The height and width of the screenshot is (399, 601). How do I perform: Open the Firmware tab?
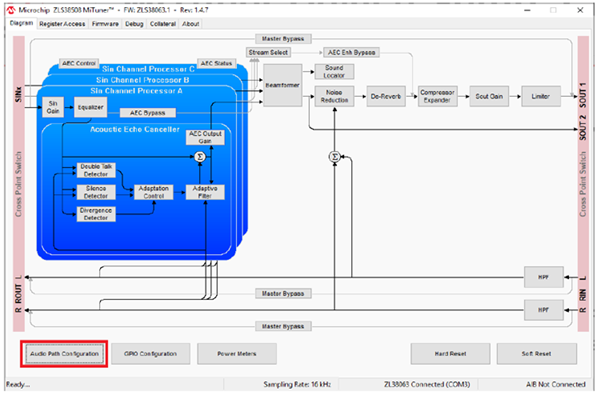[x=105, y=24]
